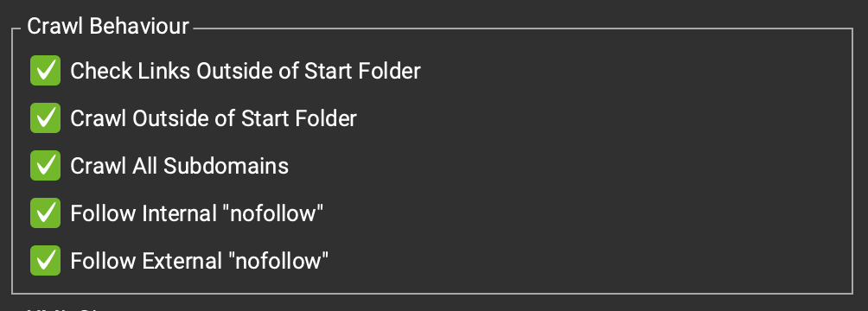Click the words "Start Folder" in Check Links option
The width and height of the screenshot is (868, 311).
(362, 71)
